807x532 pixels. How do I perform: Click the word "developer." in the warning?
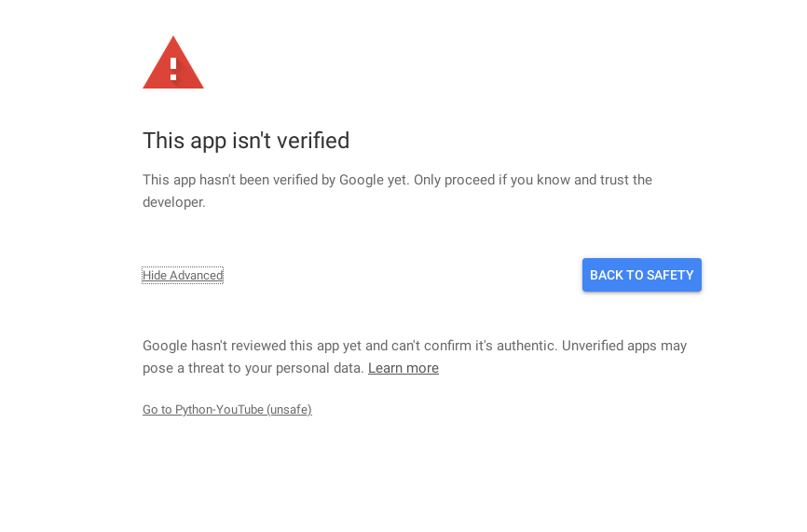(174, 202)
